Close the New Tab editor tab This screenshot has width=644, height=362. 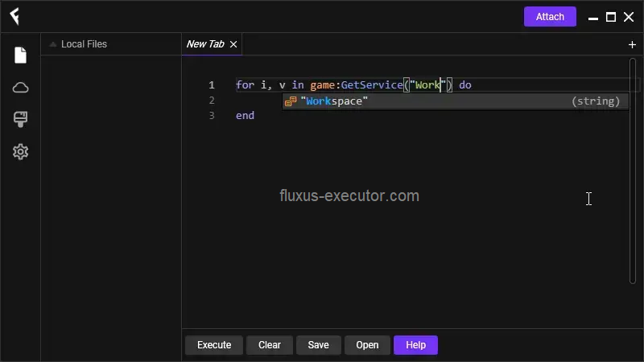(233, 44)
